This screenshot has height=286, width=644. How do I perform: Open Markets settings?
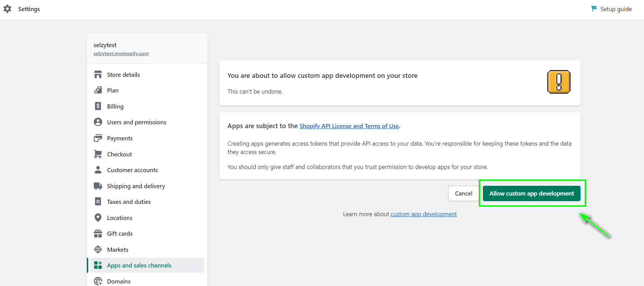coord(147,249)
